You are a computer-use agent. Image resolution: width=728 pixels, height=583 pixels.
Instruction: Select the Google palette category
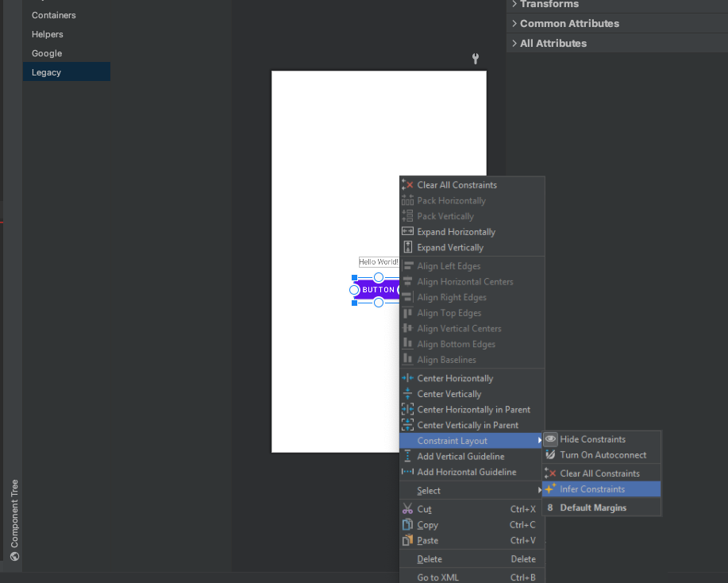coord(67,53)
